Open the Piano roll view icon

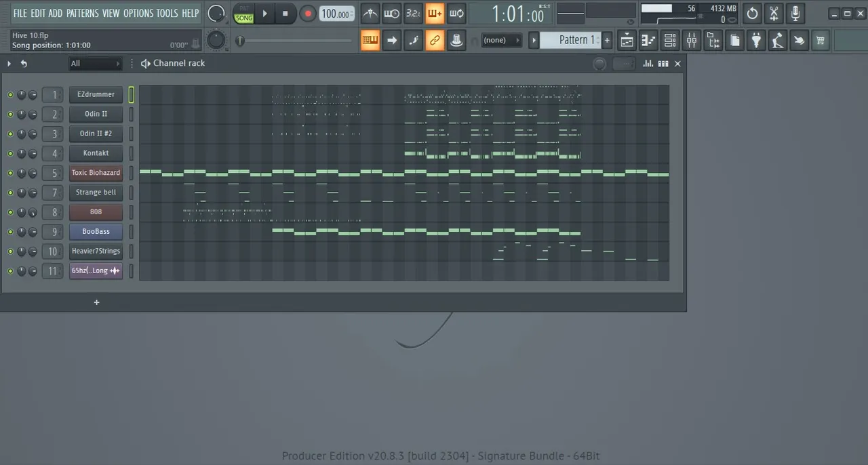click(648, 41)
